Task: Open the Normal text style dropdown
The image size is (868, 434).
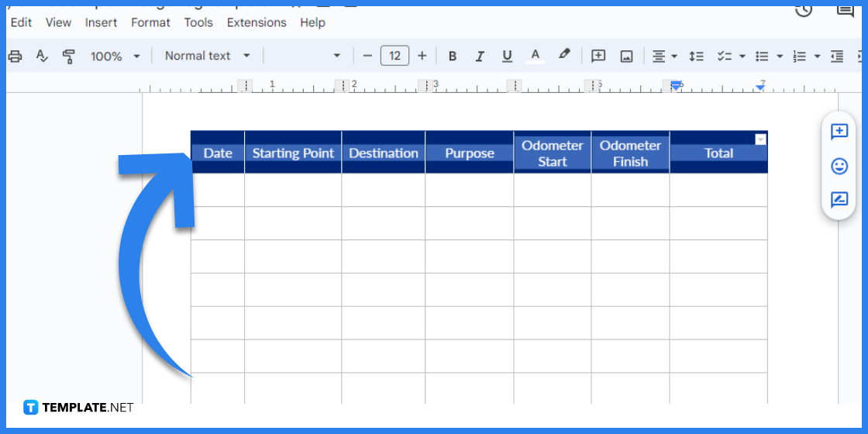Action: pyautogui.click(x=208, y=56)
